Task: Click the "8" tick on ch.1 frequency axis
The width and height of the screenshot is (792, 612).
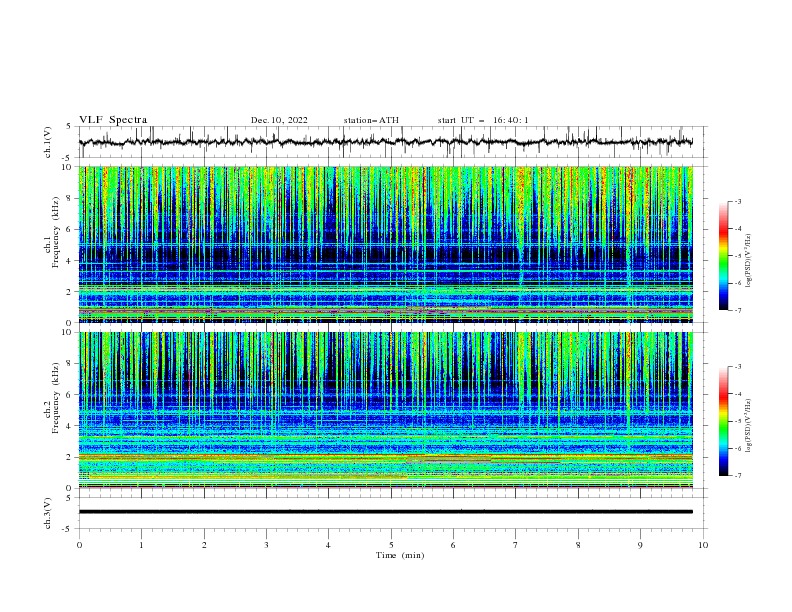Action: pos(70,198)
